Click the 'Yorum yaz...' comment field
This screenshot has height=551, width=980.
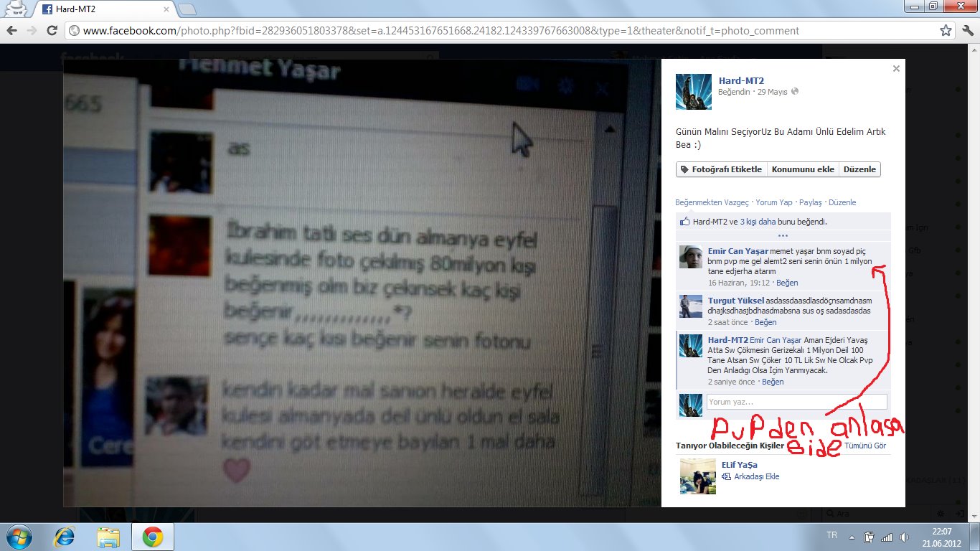pos(797,402)
